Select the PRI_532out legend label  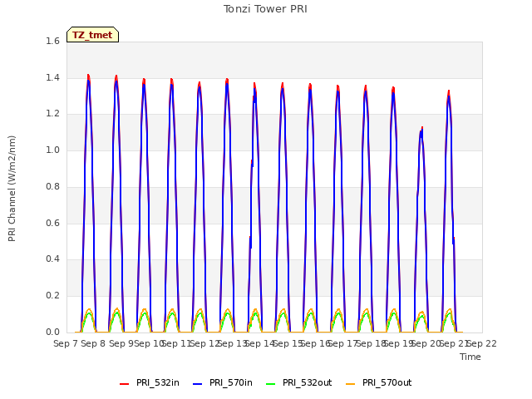pos(307,382)
